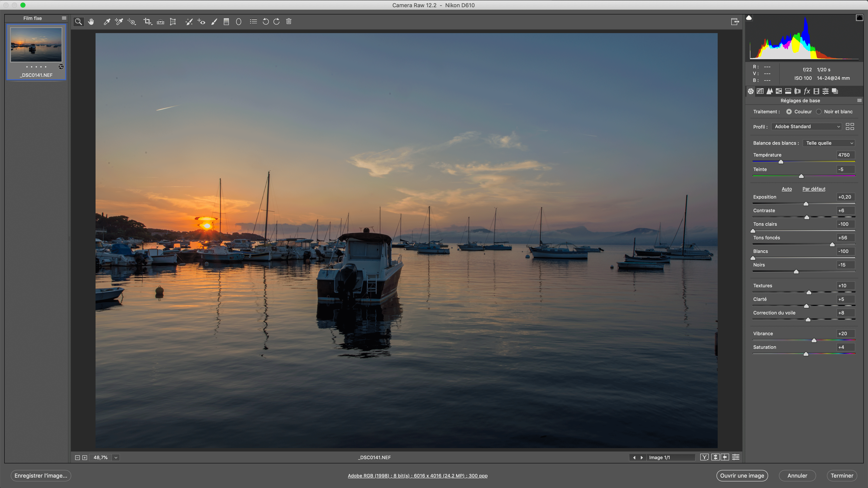Image resolution: width=868 pixels, height=488 pixels.
Task: Select the Graduated Filter tool
Action: tap(226, 22)
